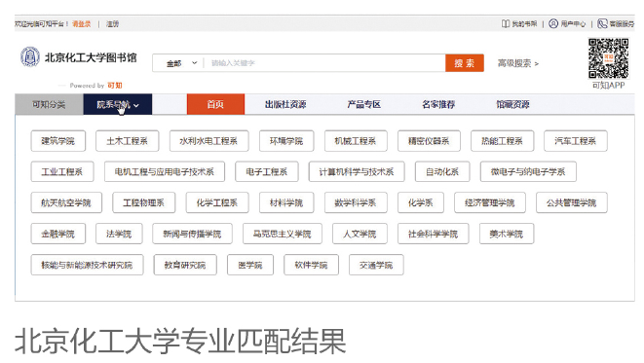644x363 pixels.
Task: Click the 北京化工大学图书馆 title text
Action: pos(91,57)
